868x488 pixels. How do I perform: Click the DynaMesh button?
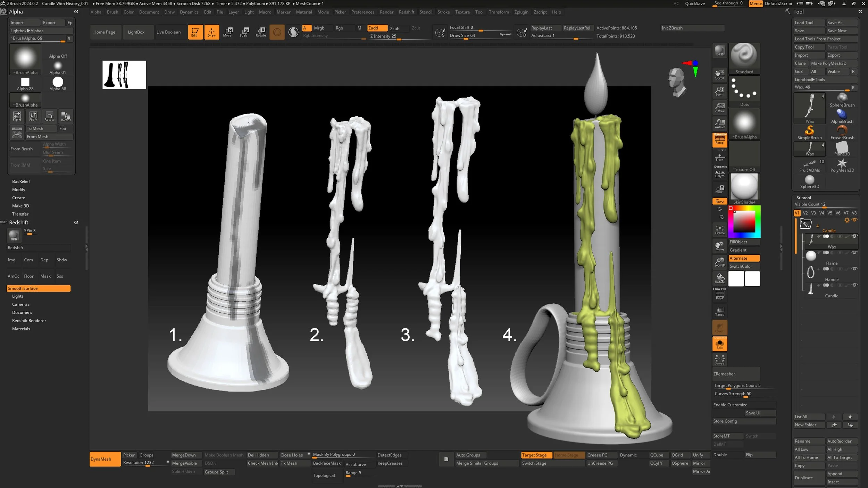105,459
